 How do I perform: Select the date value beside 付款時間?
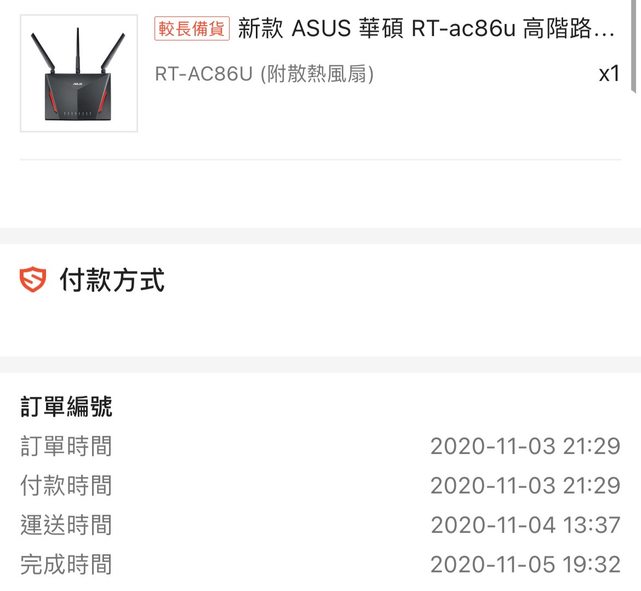coord(525,486)
